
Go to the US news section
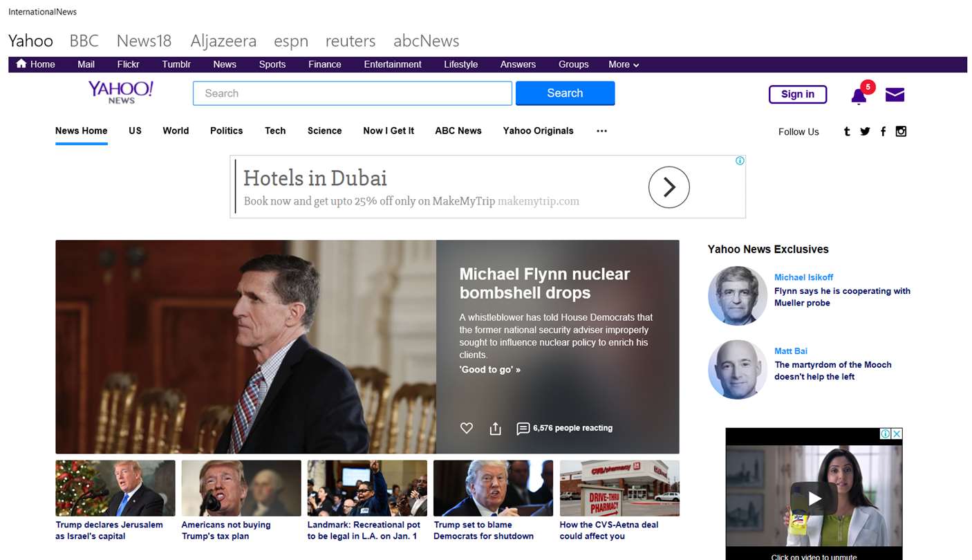[135, 131]
